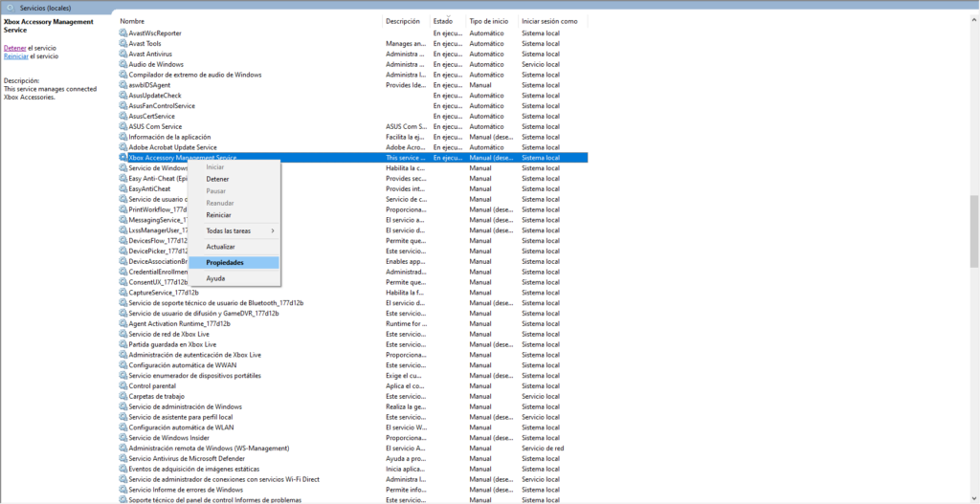
Task: Click gear icon beside Configuración automática de WLAN
Action: tap(123, 427)
